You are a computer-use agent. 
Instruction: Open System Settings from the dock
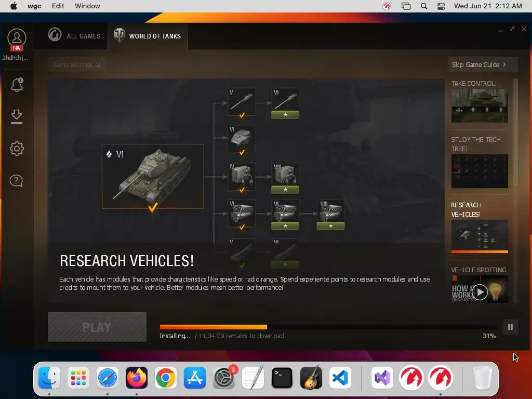coord(224,378)
